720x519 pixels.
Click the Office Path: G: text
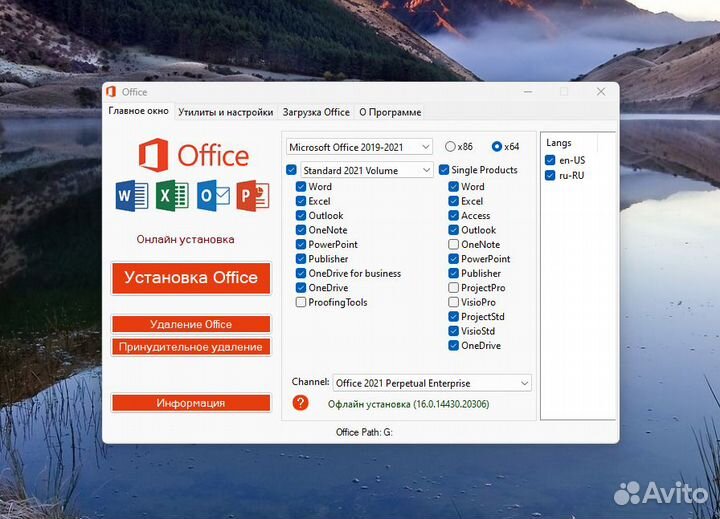click(x=364, y=432)
